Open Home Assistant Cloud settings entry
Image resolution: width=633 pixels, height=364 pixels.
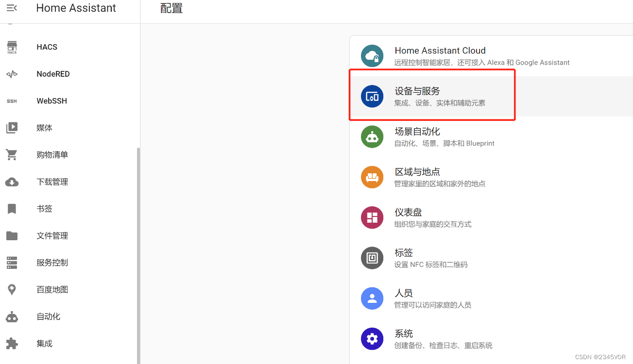(x=491, y=56)
